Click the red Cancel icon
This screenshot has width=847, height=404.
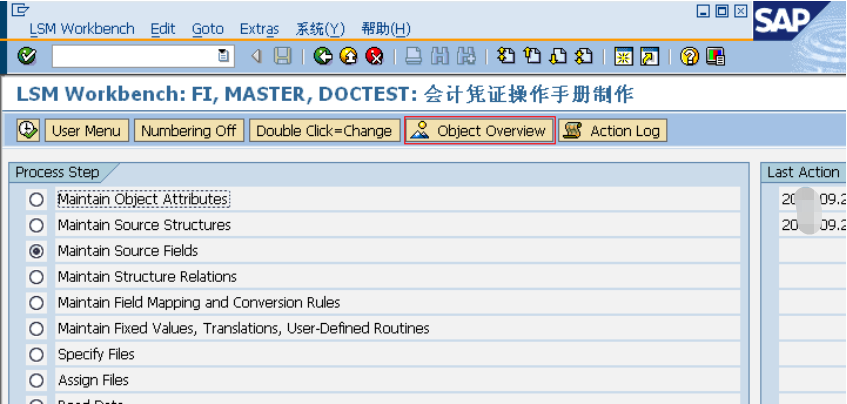[x=374, y=56]
